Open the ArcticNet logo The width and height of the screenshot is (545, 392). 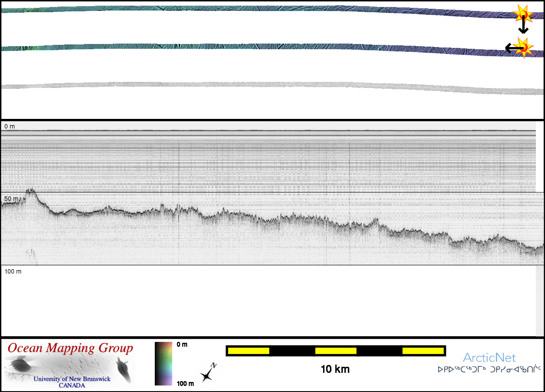point(489,358)
